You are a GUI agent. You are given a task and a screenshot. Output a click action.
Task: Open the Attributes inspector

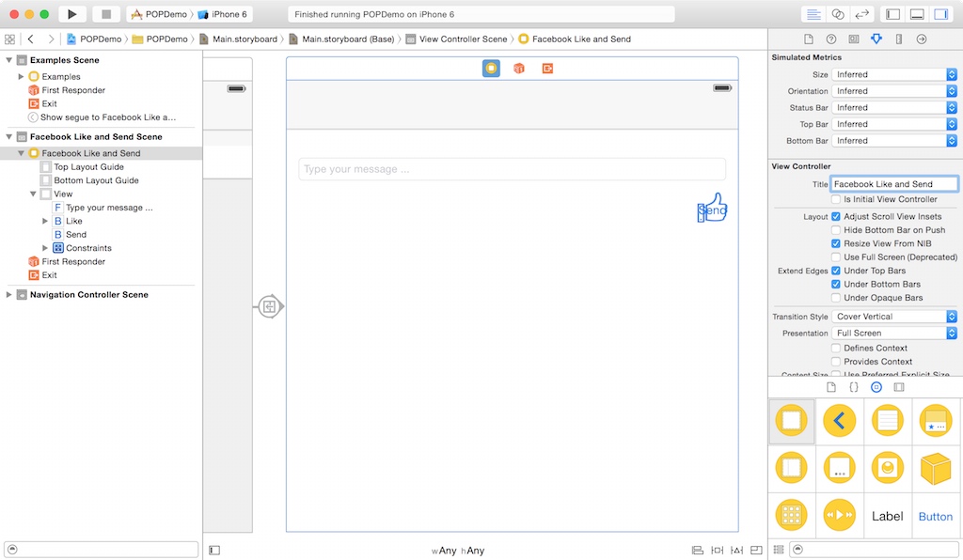875,39
